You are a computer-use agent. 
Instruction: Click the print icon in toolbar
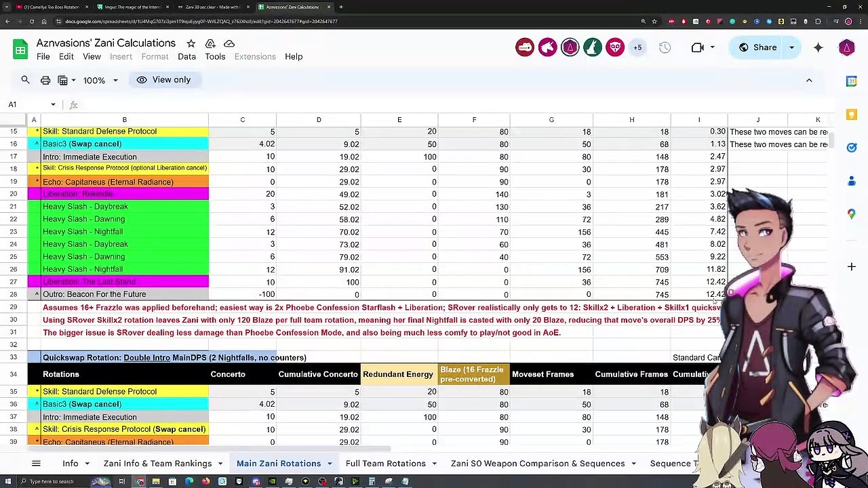click(x=45, y=80)
